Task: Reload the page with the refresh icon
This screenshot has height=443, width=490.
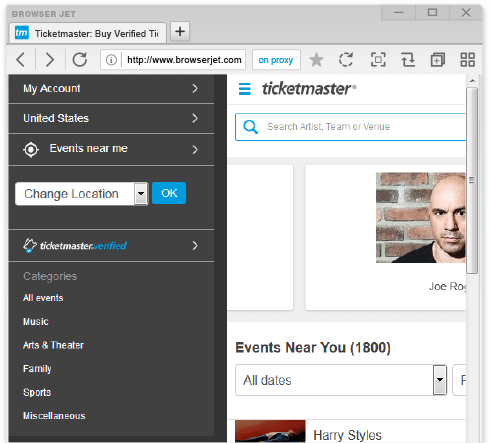Action: pyautogui.click(x=80, y=60)
